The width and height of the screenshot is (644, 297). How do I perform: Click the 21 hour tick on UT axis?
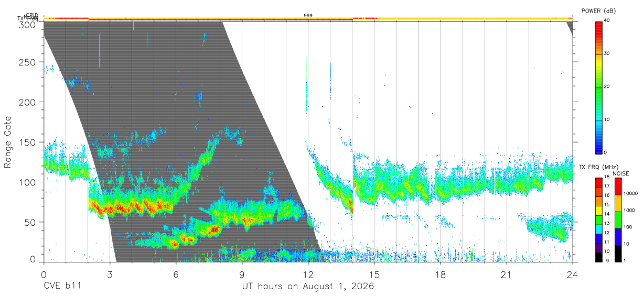(507, 274)
